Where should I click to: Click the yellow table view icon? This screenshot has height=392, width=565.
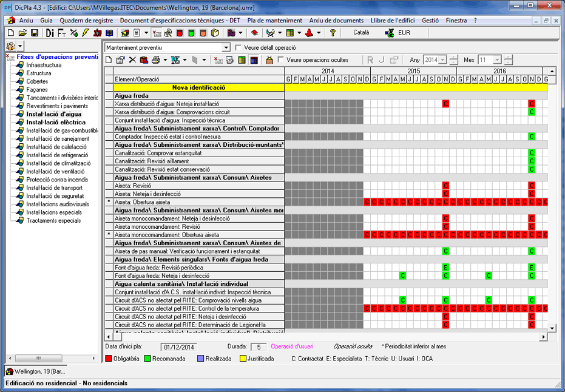coord(242,60)
